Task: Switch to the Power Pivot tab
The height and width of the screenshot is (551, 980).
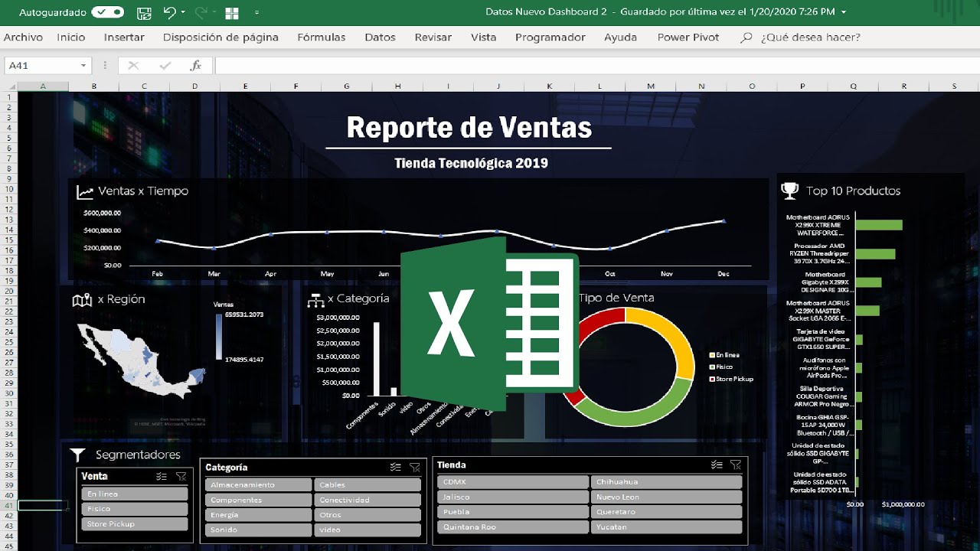Action: point(688,37)
